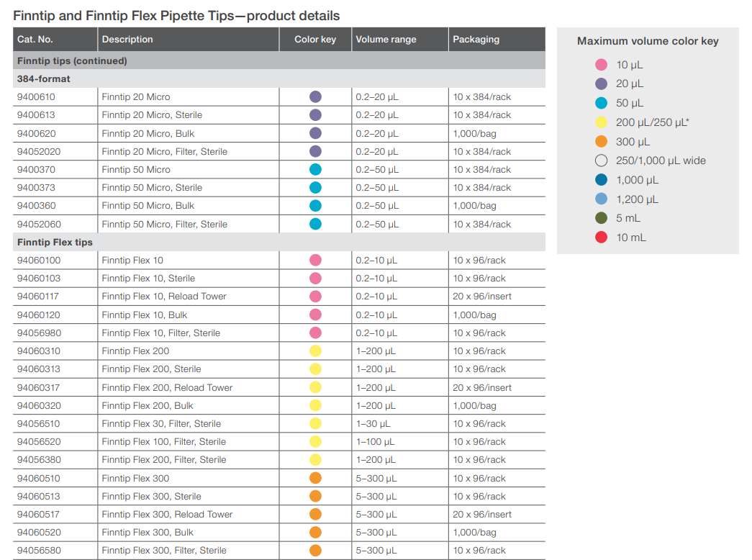
Task: Select the white 250/1,000 µL wide legend circle
Action: pyautogui.click(x=601, y=161)
